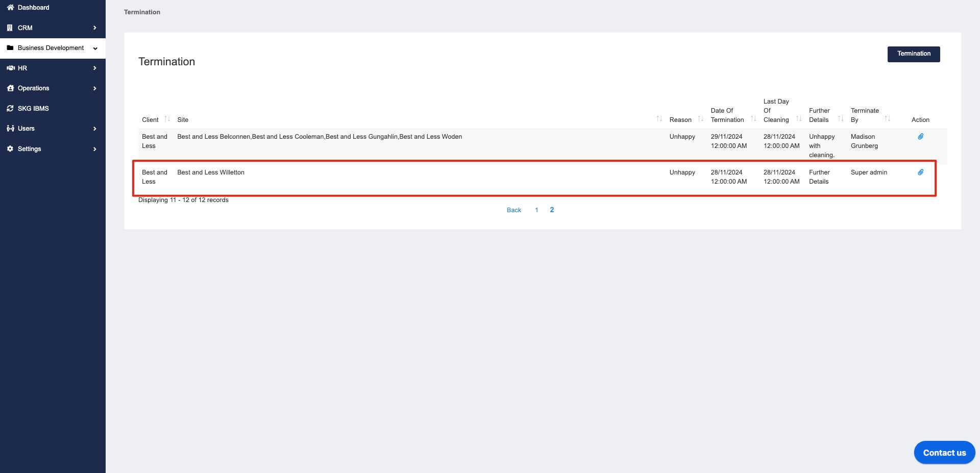Open attachment icon for Madison Grunberg row
This screenshot has height=473, width=980.
click(x=921, y=137)
